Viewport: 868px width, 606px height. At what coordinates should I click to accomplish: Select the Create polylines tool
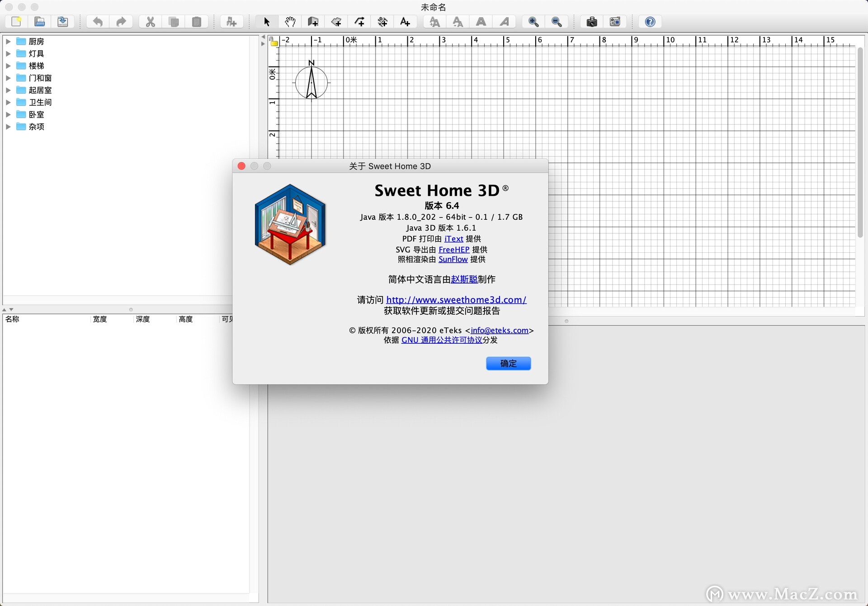coord(359,22)
